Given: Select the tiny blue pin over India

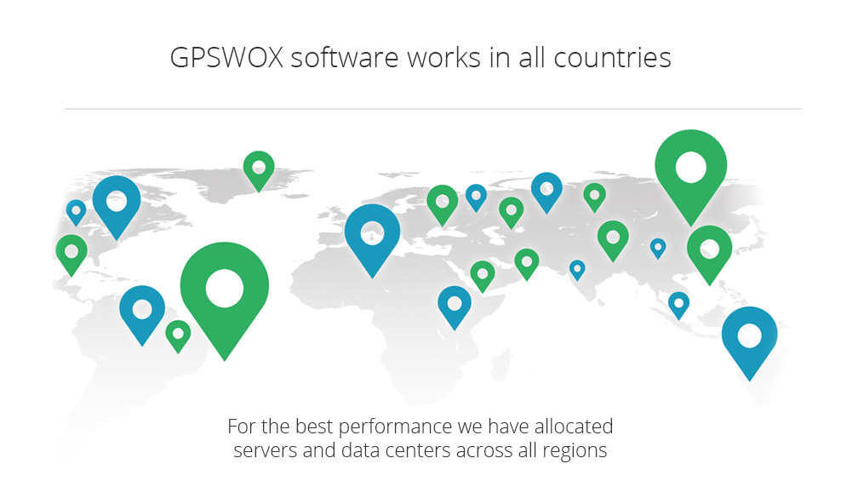Looking at the screenshot, I should click(x=577, y=269).
